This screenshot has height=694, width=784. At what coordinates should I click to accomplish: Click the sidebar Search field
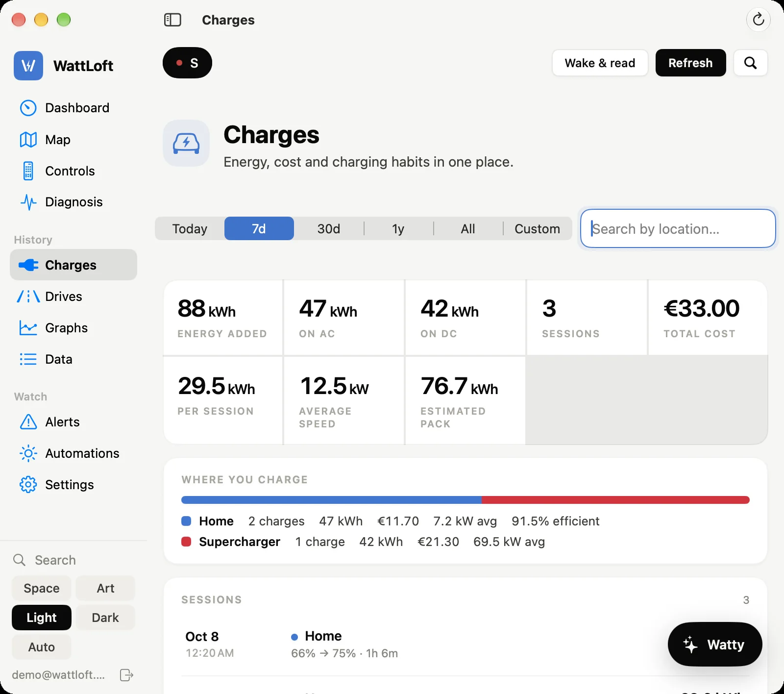(x=73, y=560)
